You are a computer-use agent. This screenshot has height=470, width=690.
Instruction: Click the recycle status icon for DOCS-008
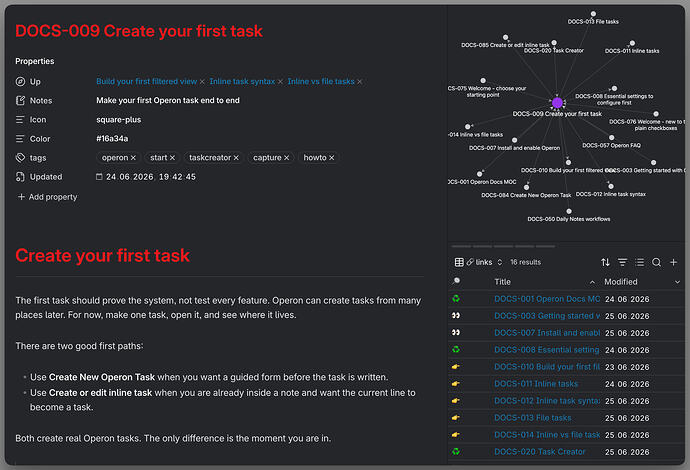(456, 349)
